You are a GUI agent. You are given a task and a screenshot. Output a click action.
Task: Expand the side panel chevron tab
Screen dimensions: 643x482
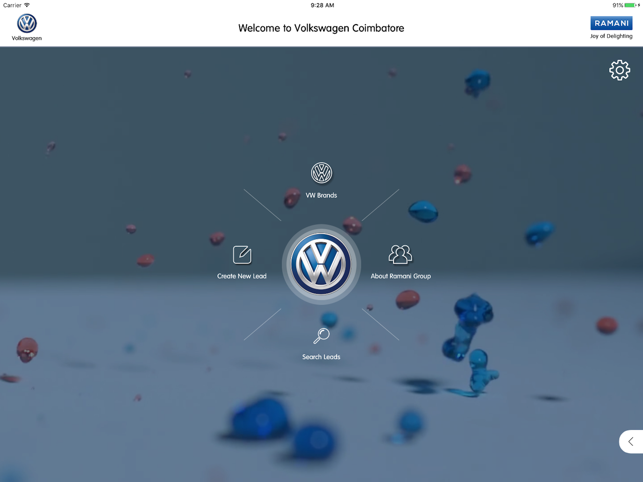coord(631,441)
